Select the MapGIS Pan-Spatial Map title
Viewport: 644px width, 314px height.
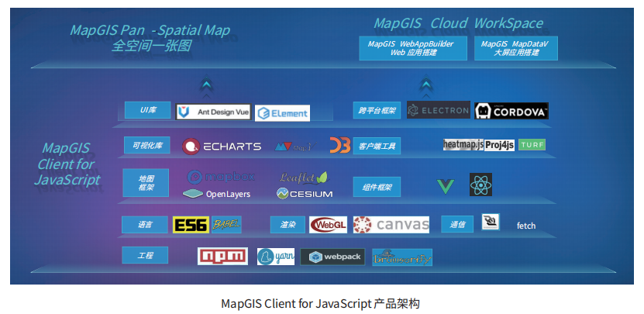pos(150,30)
